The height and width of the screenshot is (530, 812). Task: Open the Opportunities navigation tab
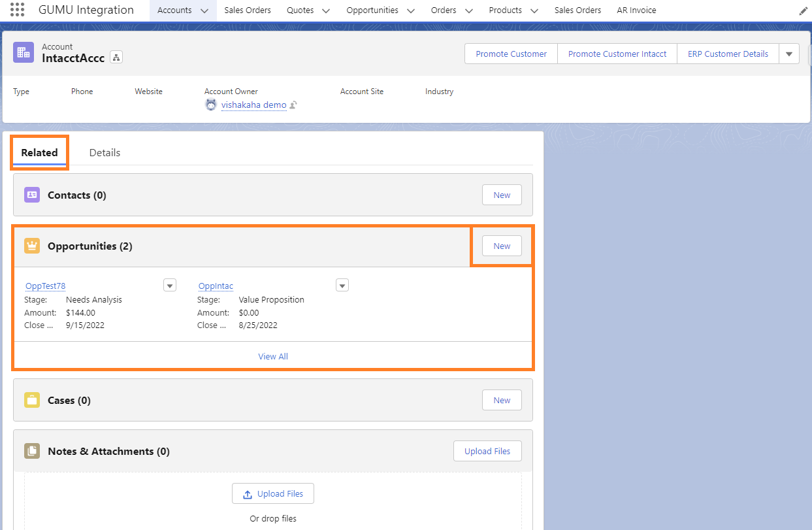[x=372, y=10]
